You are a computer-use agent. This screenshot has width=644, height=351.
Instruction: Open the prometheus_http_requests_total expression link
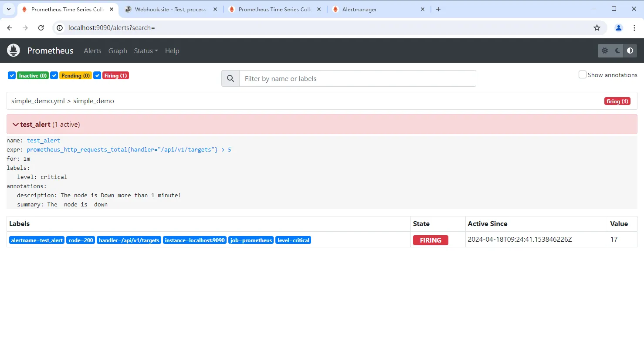[x=129, y=149]
